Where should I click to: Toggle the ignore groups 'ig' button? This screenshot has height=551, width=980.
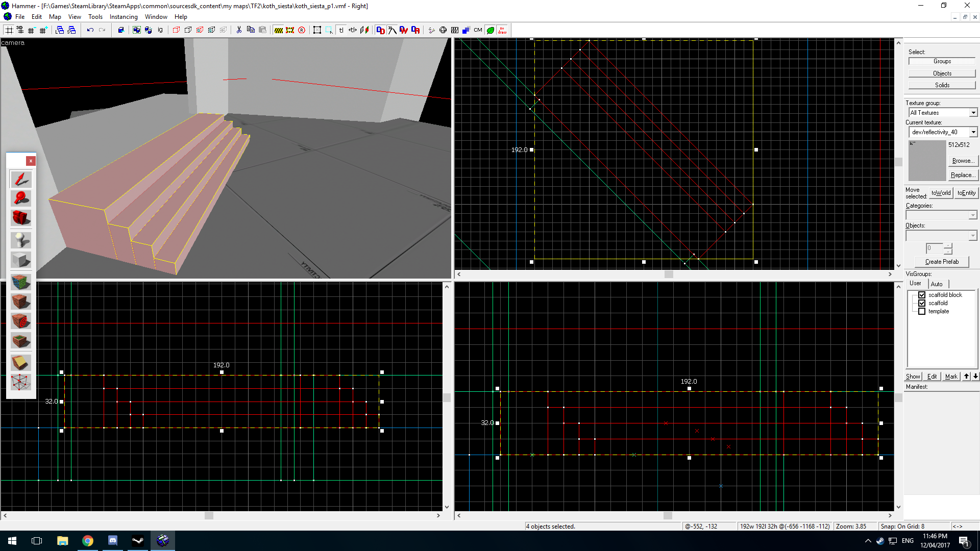pyautogui.click(x=160, y=30)
